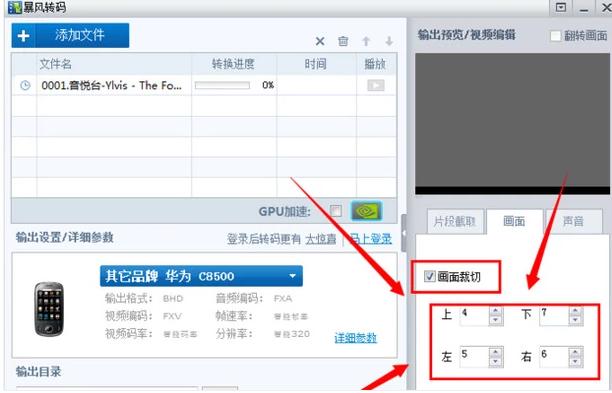The height and width of the screenshot is (393, 612).
Task: Open the 其它品牌 华为 C8500 device dropdown
Action: point(201,276)
